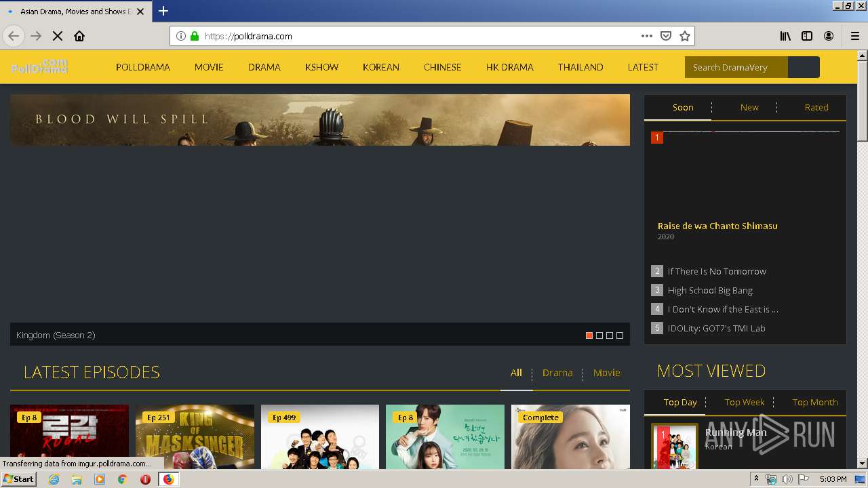Open the Firefox account icon
Image resolution: width=868 pixels, height=488 pixels.
click(829, 36)
